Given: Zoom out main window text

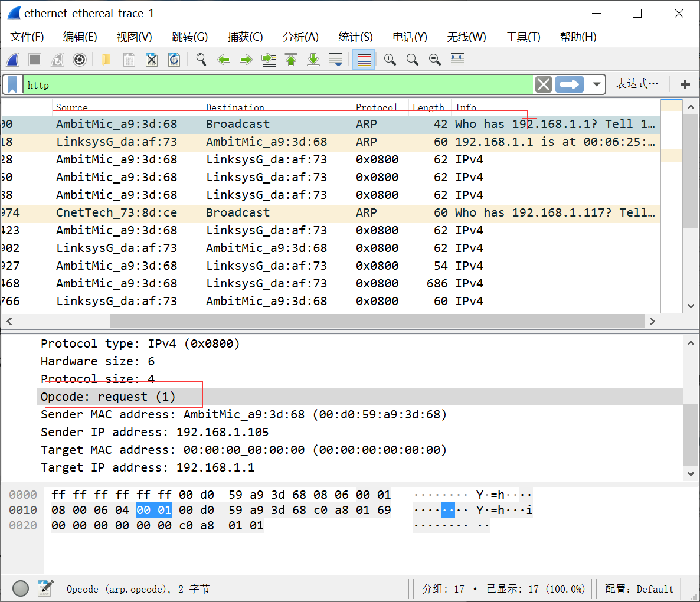Looking at the screenshot, I should click(x=413, y=60).
